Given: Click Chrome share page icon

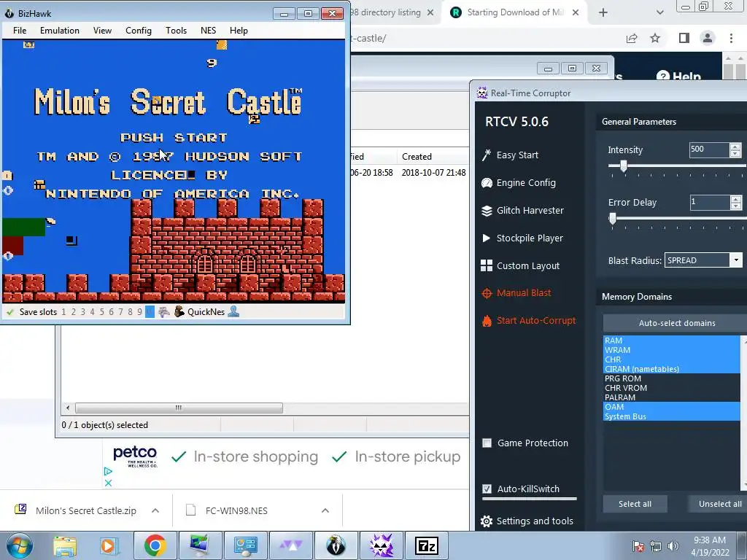Looking at the screenshot, I should pyautogui.click(x=632, y=38).
